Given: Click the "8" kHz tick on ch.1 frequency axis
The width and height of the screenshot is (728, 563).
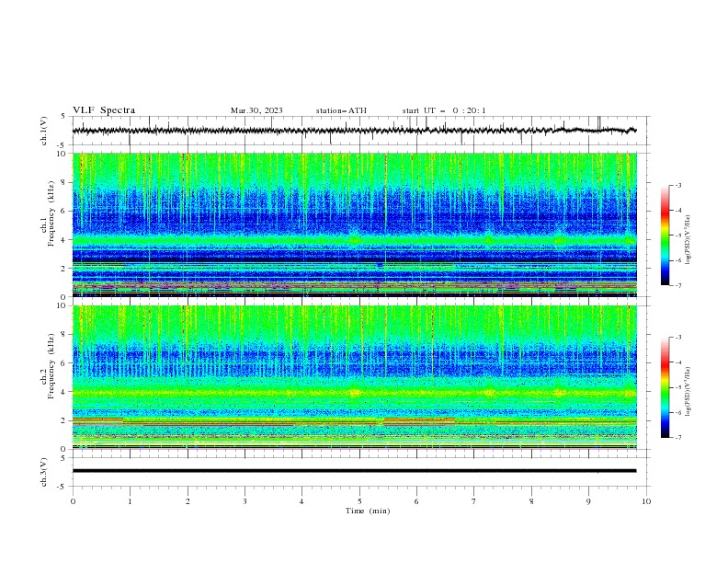Looking at the screenshot, I should point(64,182).
